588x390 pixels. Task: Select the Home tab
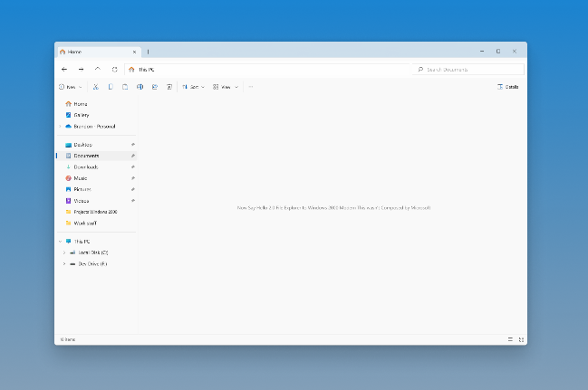[x=99, y=52]
